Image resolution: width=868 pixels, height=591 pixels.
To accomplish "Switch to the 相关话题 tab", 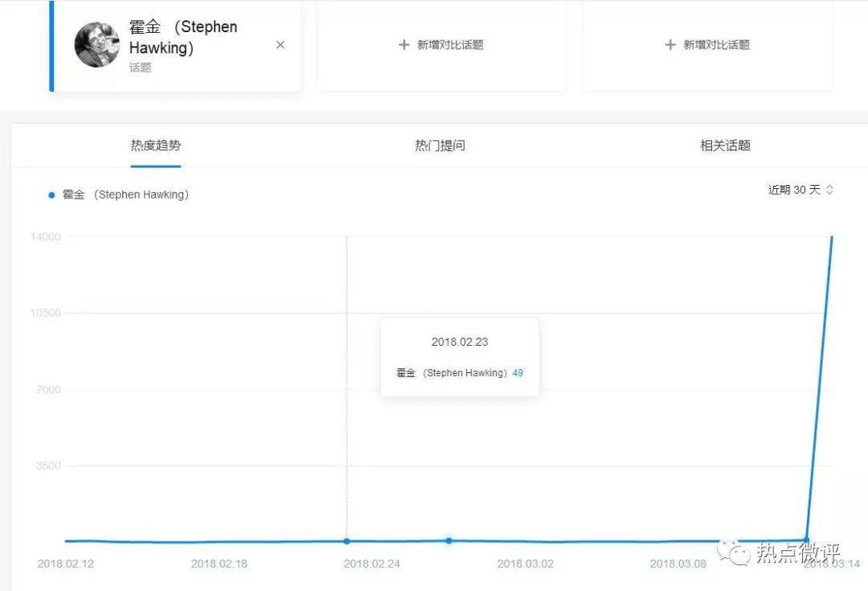I will 724,146.
